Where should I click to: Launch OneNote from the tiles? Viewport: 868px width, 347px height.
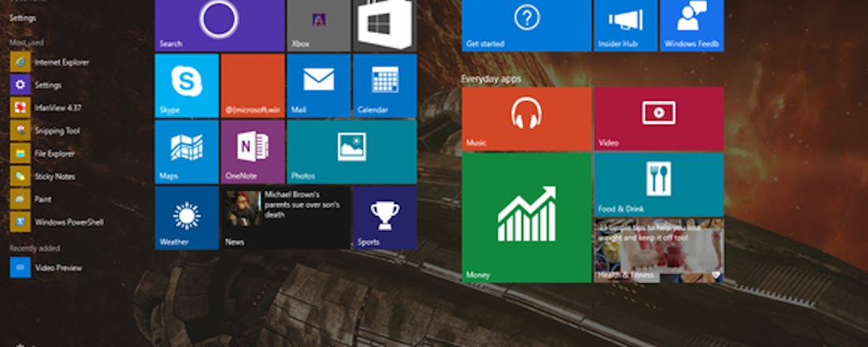[253, 151]
